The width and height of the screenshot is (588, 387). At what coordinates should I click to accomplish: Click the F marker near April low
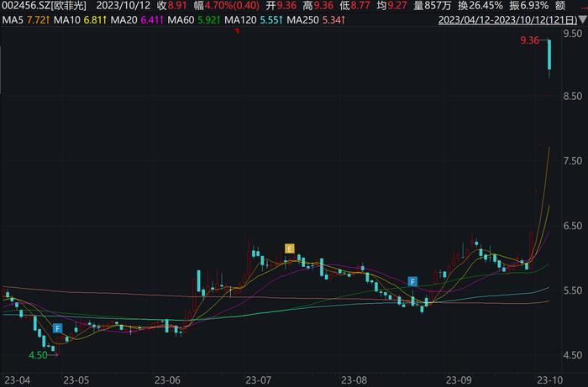(57, 328)
